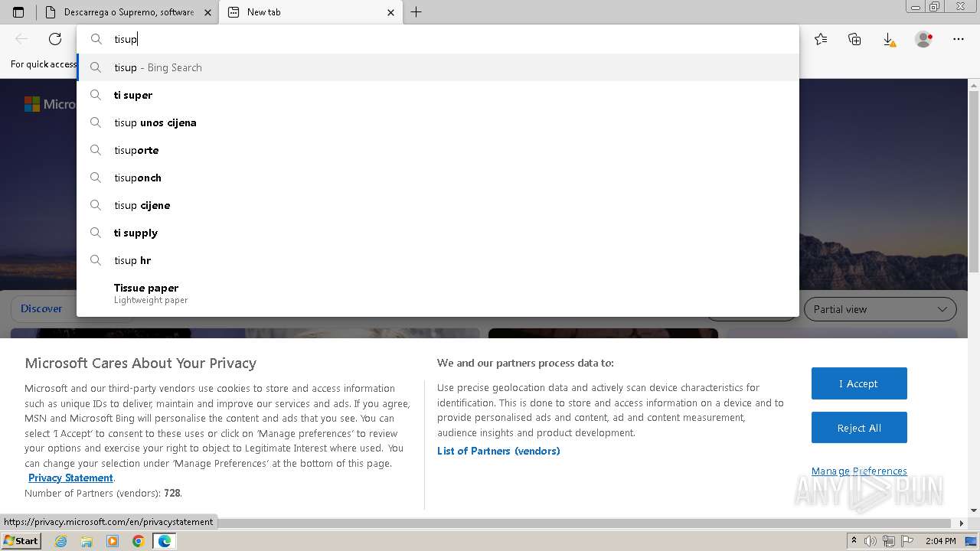Select the 'tisuponch' suggestion
Image resolution: width=980 pixels, height=551 pixels.
[438, 178]
